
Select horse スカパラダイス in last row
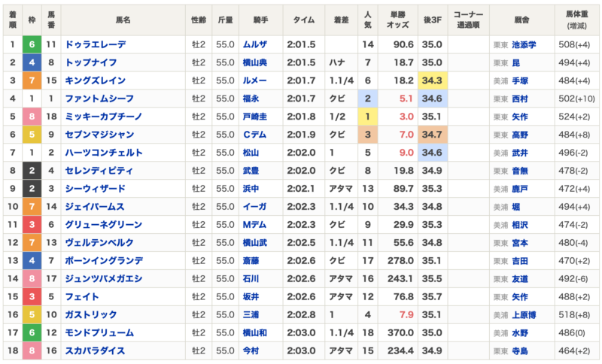tap(96, 351)
